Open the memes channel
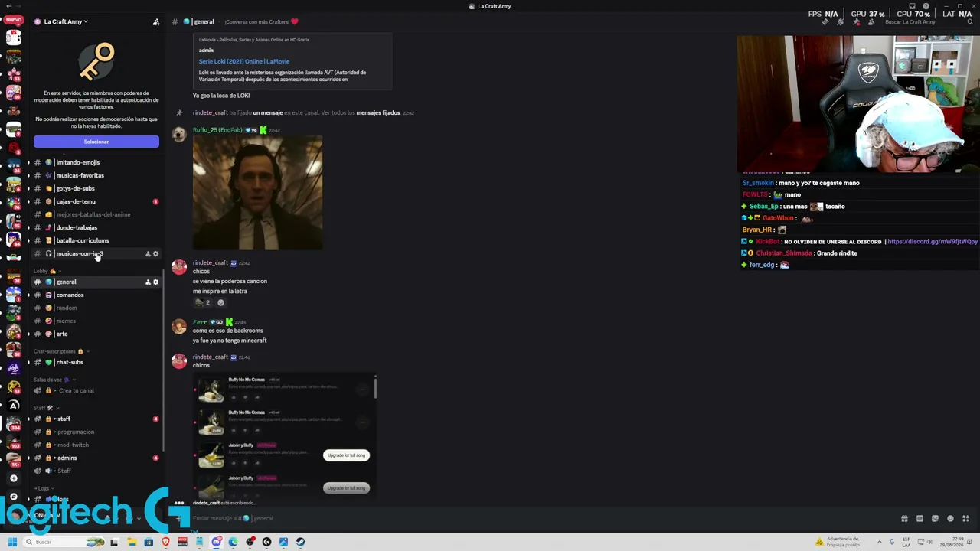The height and width of the screenshot is (551, 980). pos(96,321)
